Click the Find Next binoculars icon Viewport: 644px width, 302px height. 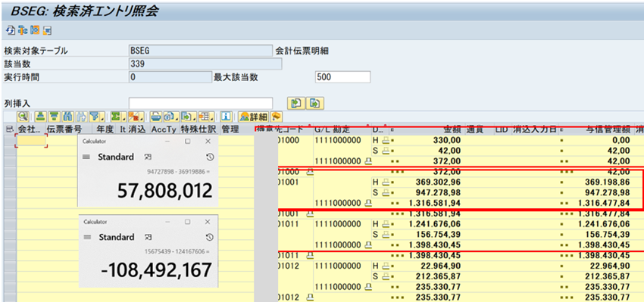coord(82,117)
